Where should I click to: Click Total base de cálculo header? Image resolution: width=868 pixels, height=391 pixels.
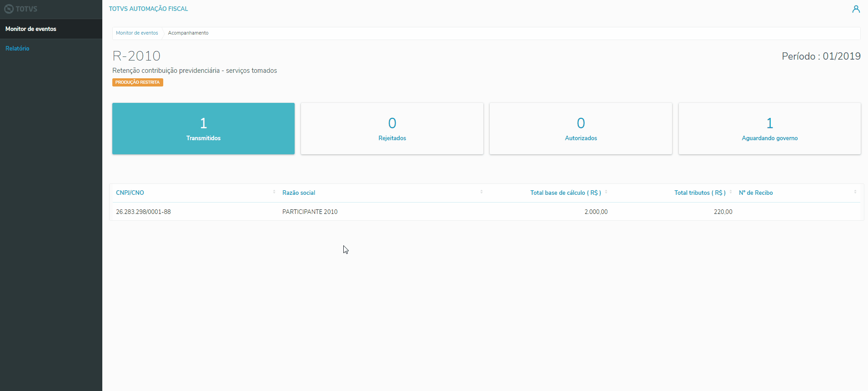[566, 193]
